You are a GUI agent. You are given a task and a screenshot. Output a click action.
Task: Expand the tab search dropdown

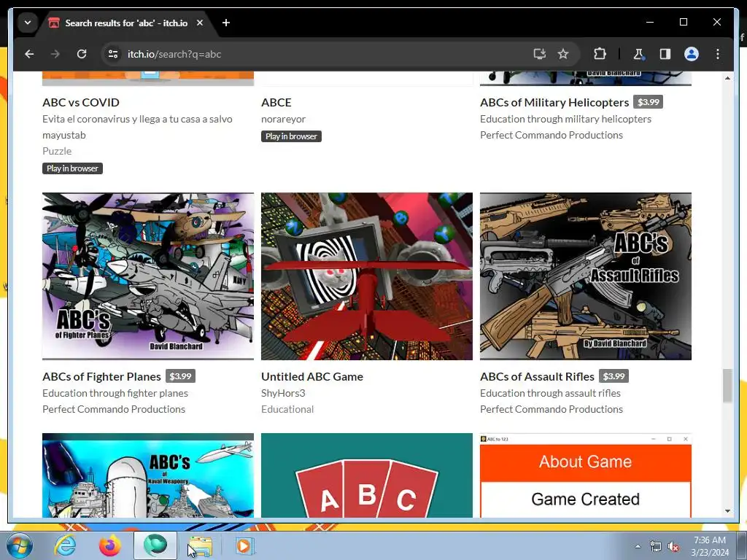(x=28, y=23)
